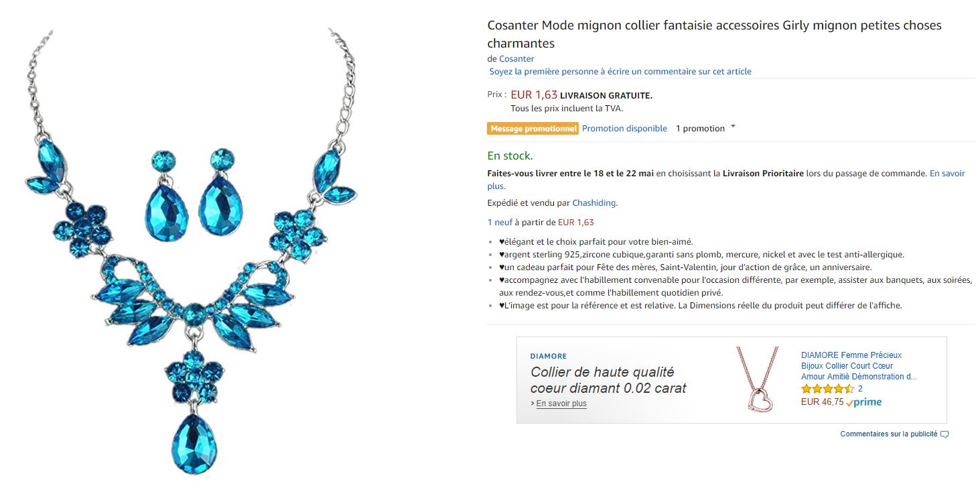Viewport: 980px width, 486px height.
Task: Click the speech bubble ad feedback icon
Action: pos(944,434)
